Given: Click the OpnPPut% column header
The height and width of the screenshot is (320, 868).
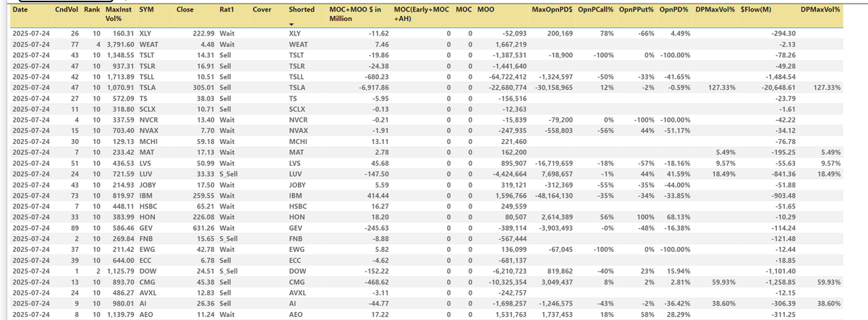Looking at the screenshot, I should coord(637,9).
